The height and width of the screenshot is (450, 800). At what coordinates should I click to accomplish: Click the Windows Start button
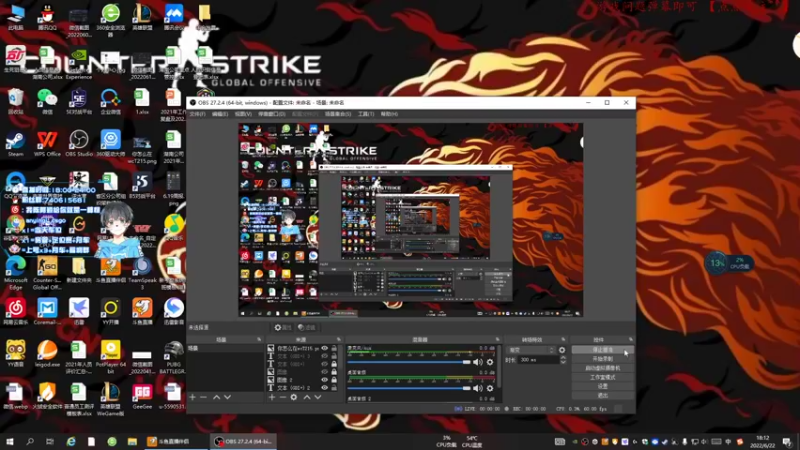[9, 442]
